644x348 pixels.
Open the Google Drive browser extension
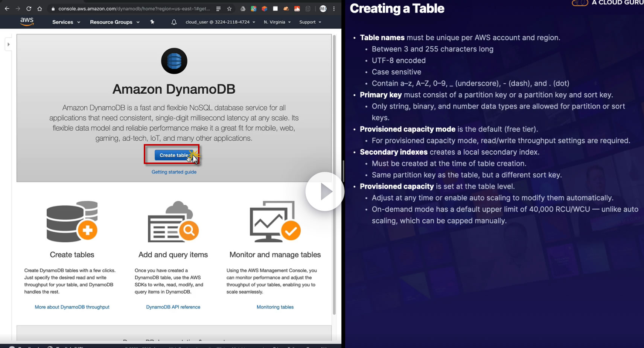pyautogui.click(x=243, y=9)
